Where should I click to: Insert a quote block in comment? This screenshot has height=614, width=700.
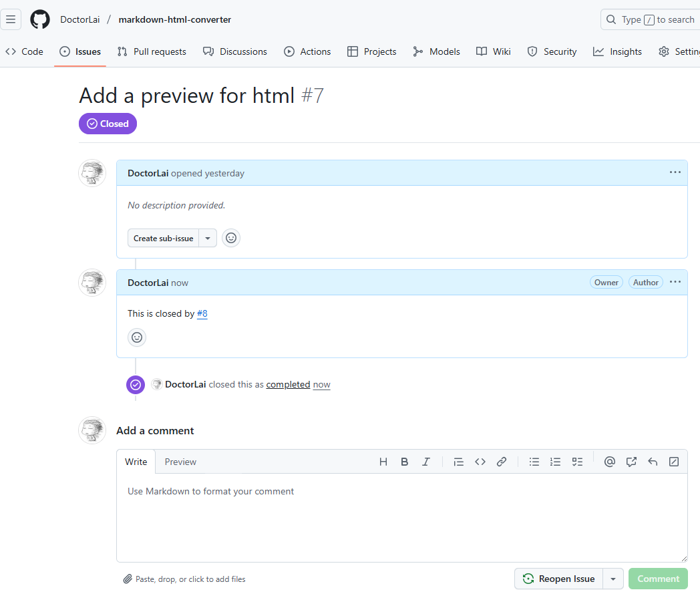coord(458,462)
